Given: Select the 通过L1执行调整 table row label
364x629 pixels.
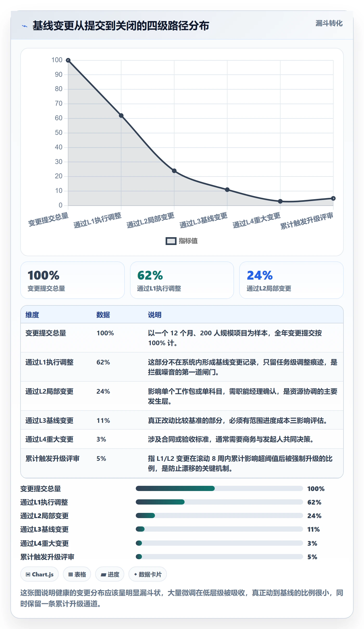Looking at the screenshot, I should coord(49,362).
